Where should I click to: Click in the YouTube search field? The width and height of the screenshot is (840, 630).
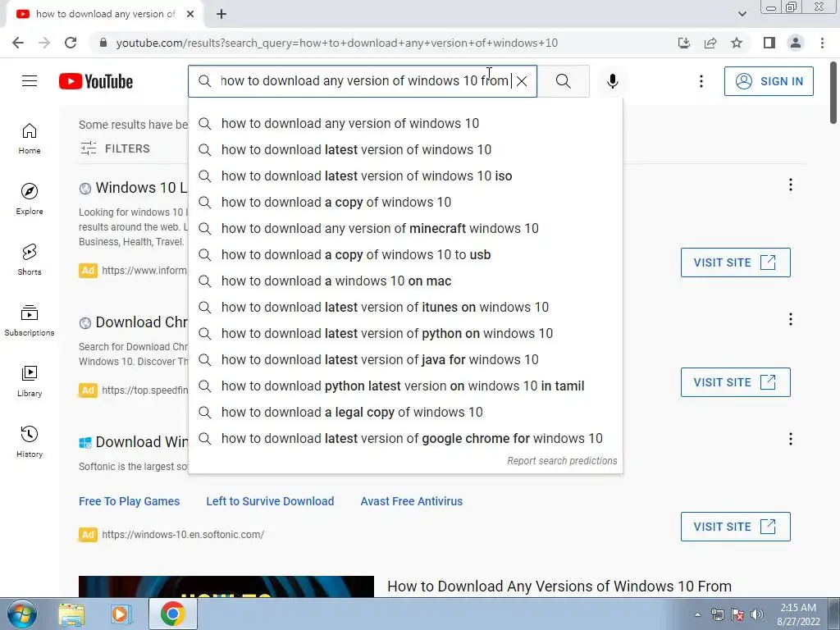pyautogui.click(x=362, y=81)
